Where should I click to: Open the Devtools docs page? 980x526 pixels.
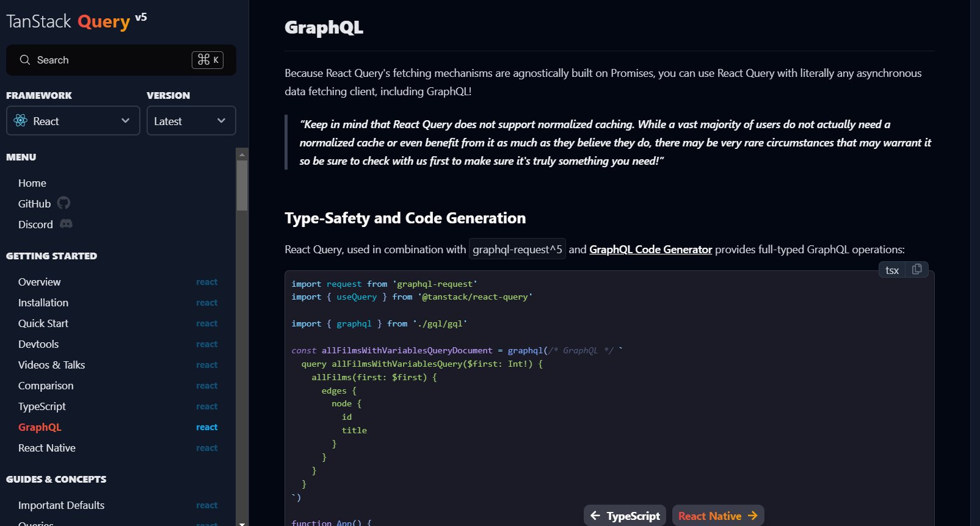(x=38, y=344)
